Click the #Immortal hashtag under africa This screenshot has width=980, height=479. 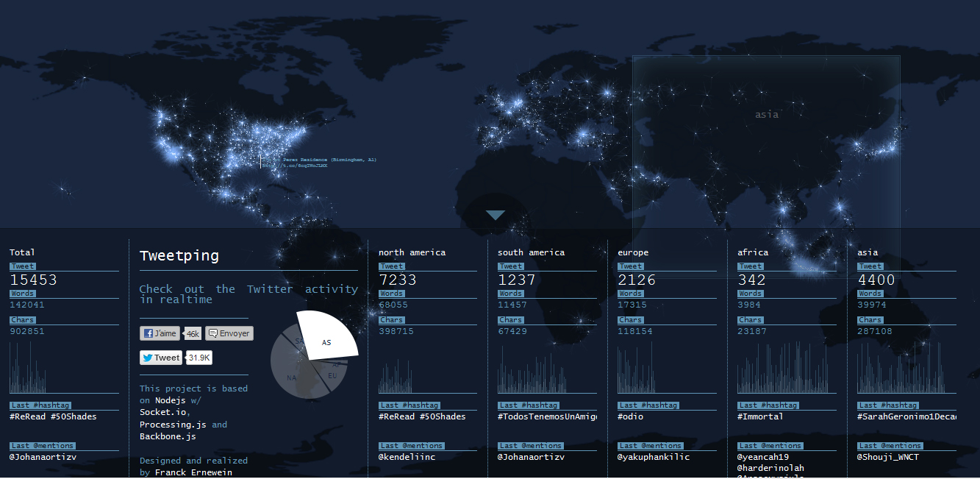(x=760, y=416)
